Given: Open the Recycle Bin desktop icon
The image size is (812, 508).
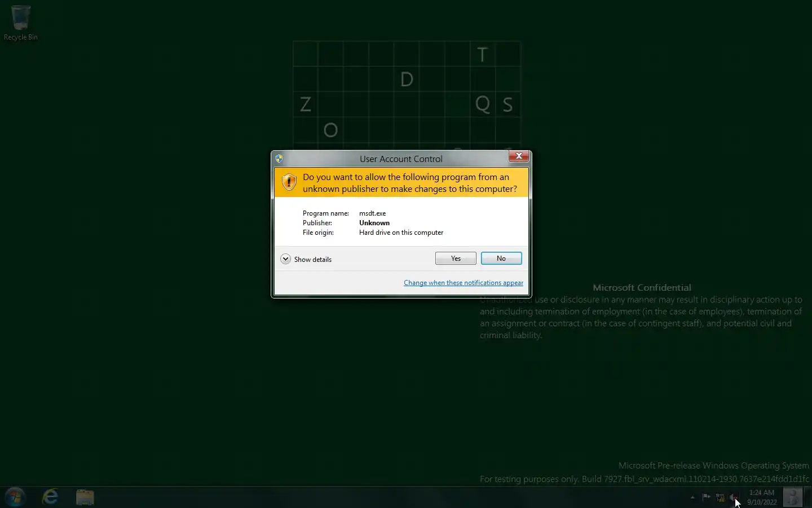Looking at the screenshot, I should 21,23.
